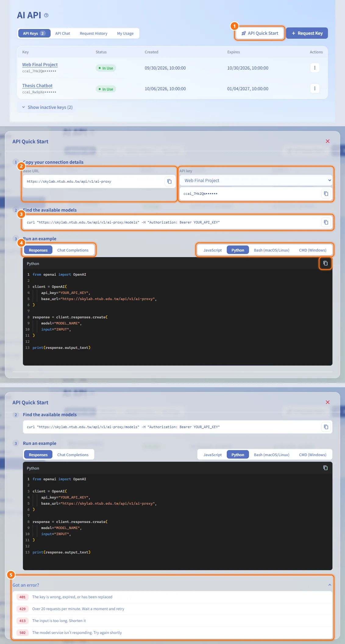Click the expiry date 01/04/2027, 10:00:00
Image resolution: width=345 pixels, height=644 pixels.
(248, 89)
